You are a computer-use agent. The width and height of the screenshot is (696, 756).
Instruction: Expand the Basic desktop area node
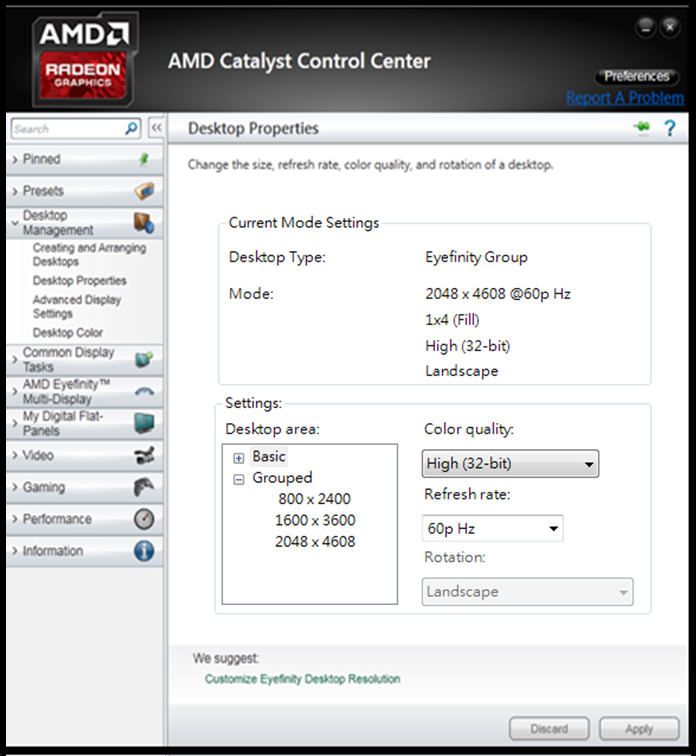click(239, 458)
